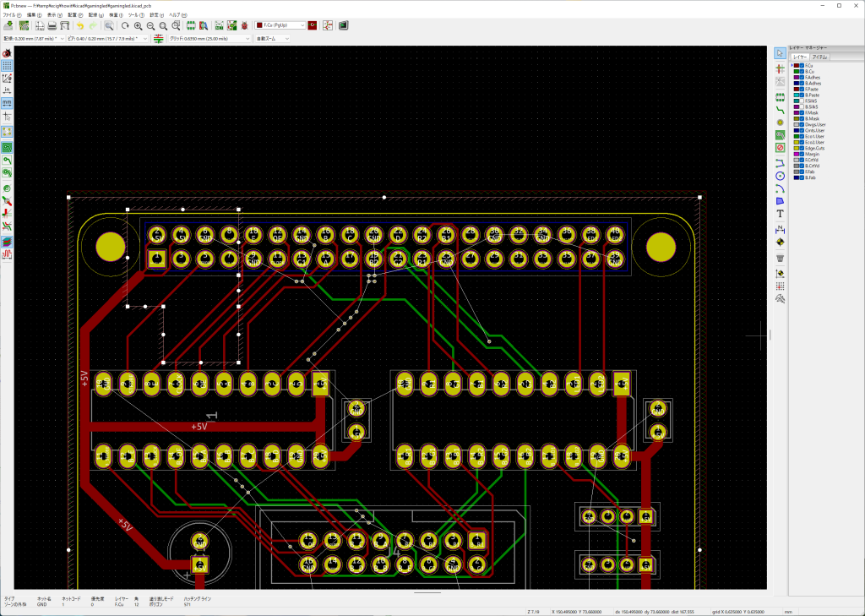Screen dimensions: 865x616
Task: Open the grid size dropdown
Action: 203,39
